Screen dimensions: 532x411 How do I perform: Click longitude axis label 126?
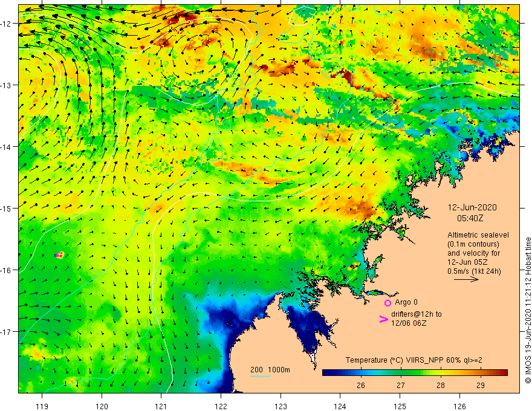(x=459, y=406)
